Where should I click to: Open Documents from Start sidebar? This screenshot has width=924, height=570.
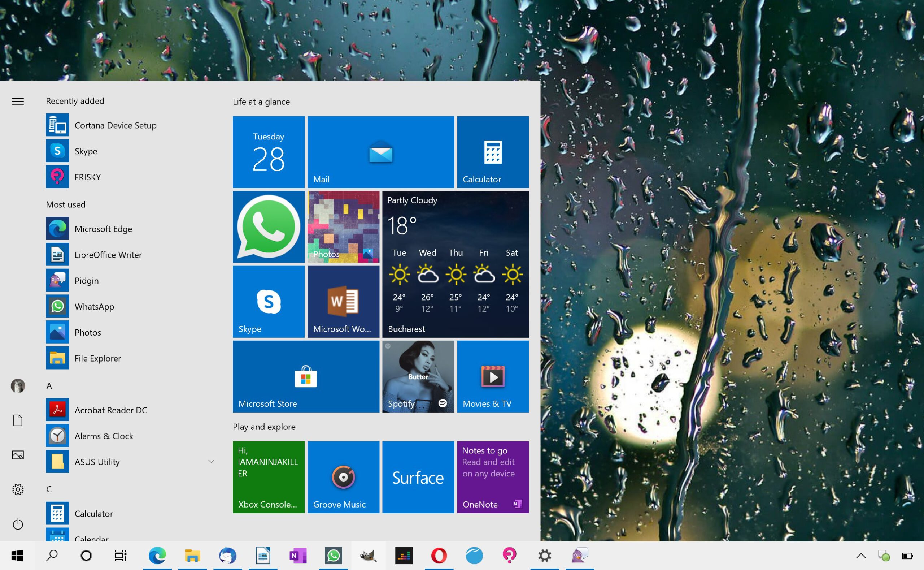(18, 420)
